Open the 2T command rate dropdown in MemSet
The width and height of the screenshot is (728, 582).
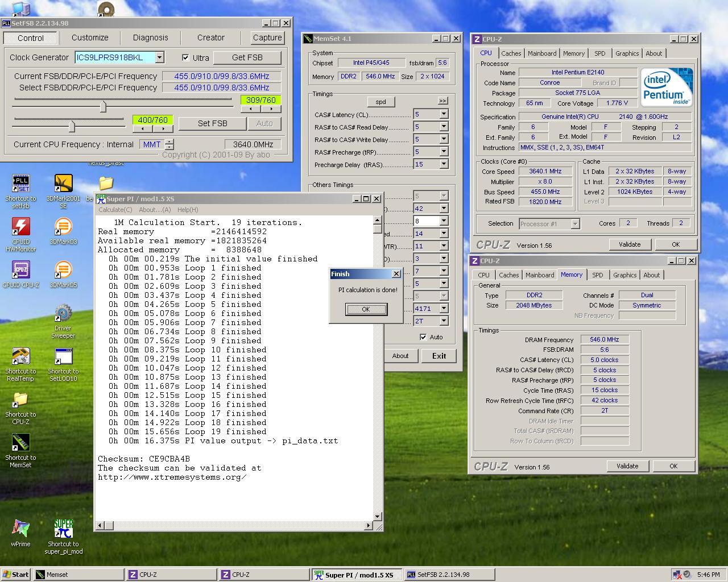pyautogui.click(x=444, y=321)
